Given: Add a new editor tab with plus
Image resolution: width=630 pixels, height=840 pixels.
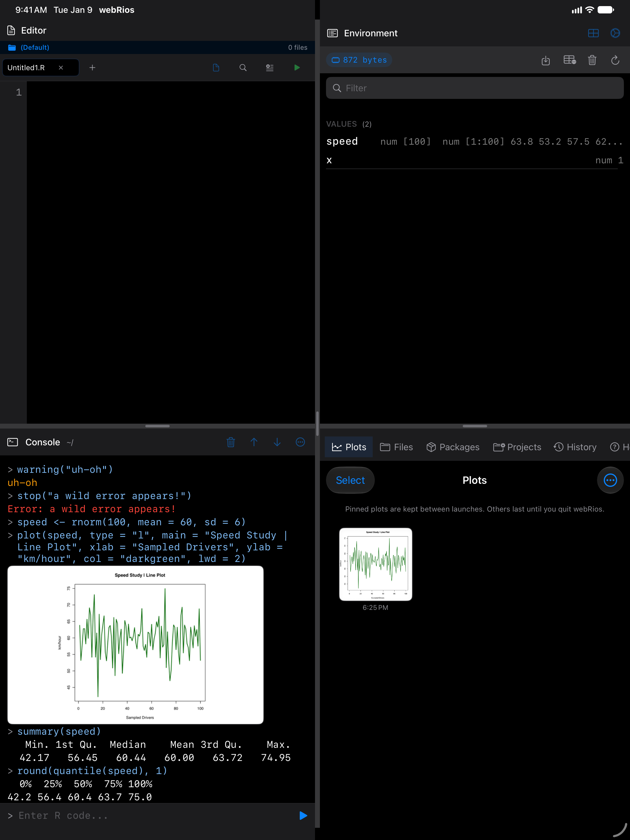Looking at the screenshot, I should [92, 67].
